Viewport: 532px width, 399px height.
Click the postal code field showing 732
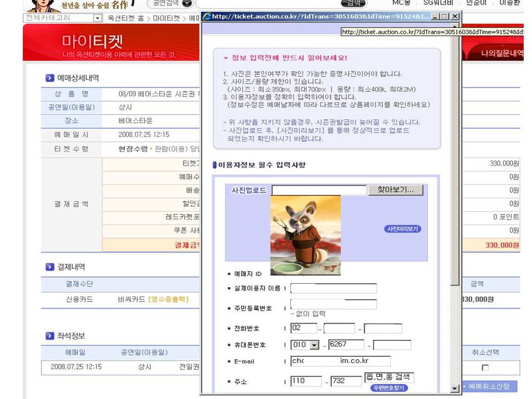coord(346,381)
